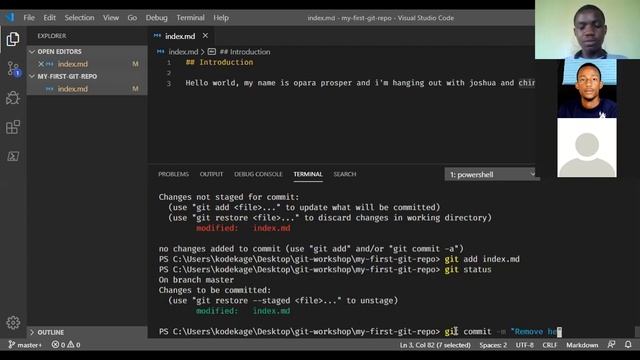Switch to the Output panel tab
Screen dimensions: 640x360
(211, 174)
